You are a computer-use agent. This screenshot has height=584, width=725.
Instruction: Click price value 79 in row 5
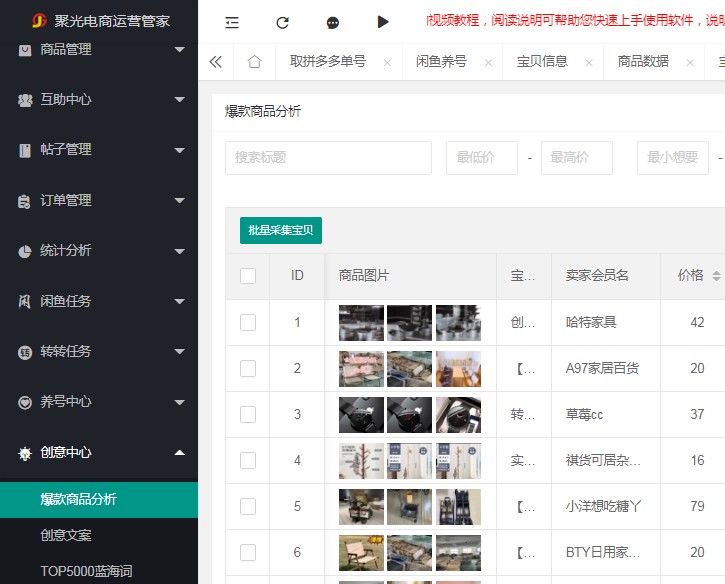(x=697, y=506)
